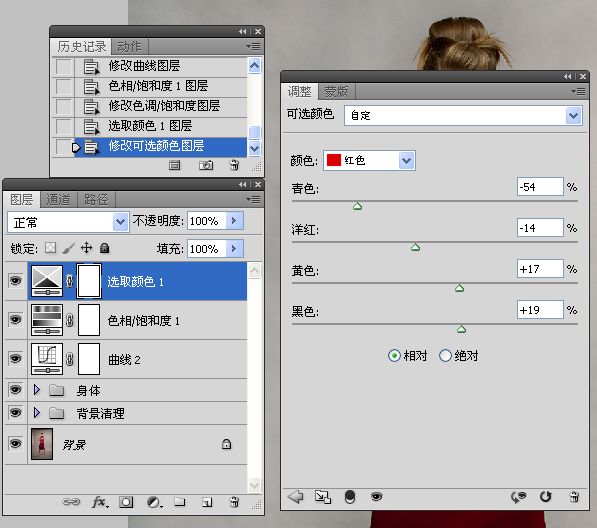This screenshot has width=597, height=528.
Task: Switch to the 路径 tab
Action: coord(96,199)
